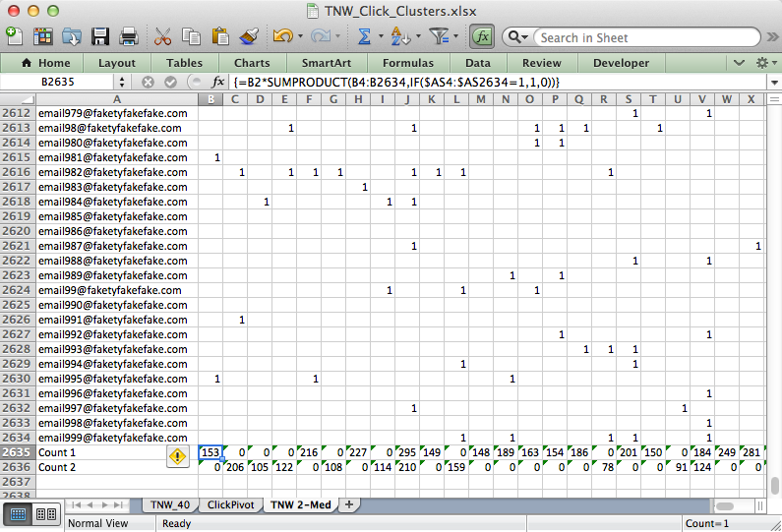Click the Paste clipboard icon
This screenshot has height=532, width=782.
tap(220, 36)
